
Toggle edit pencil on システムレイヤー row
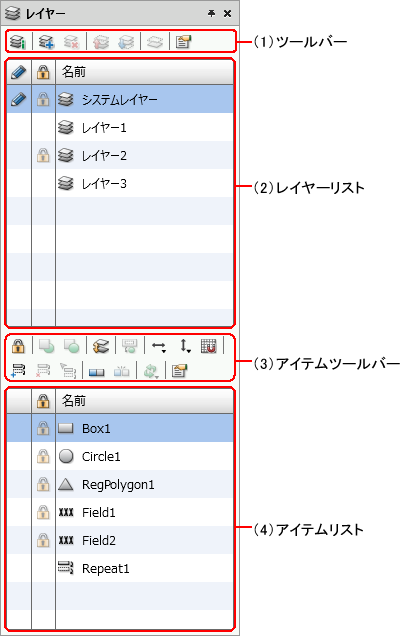[x=19, y=99]
